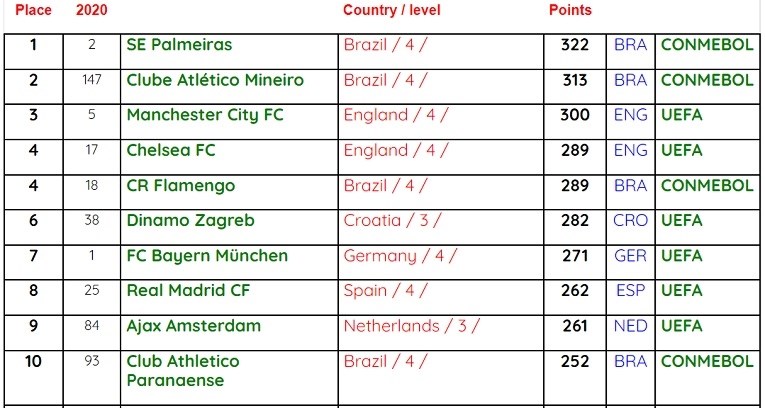The width and height of the screenshot is (765, 408).
Task: Open the Clube Atlético Mineiro link
Action: tap(215, 80)
